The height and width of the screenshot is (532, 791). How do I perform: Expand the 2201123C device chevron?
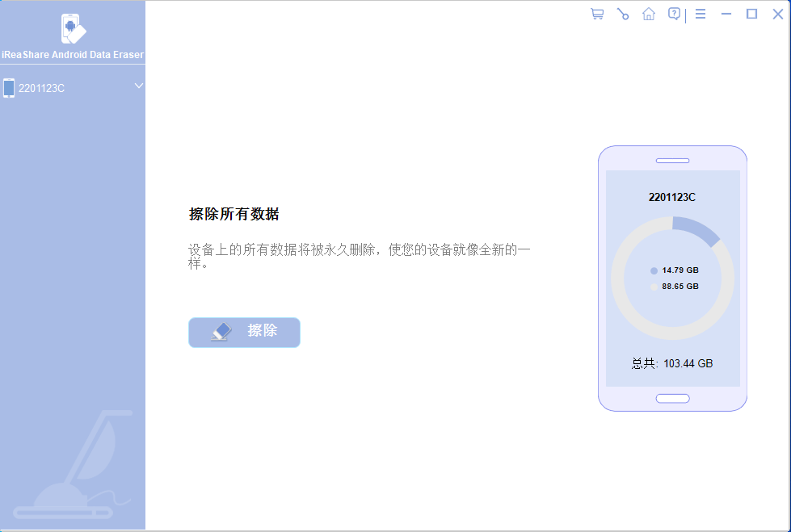tap(139, 86)
